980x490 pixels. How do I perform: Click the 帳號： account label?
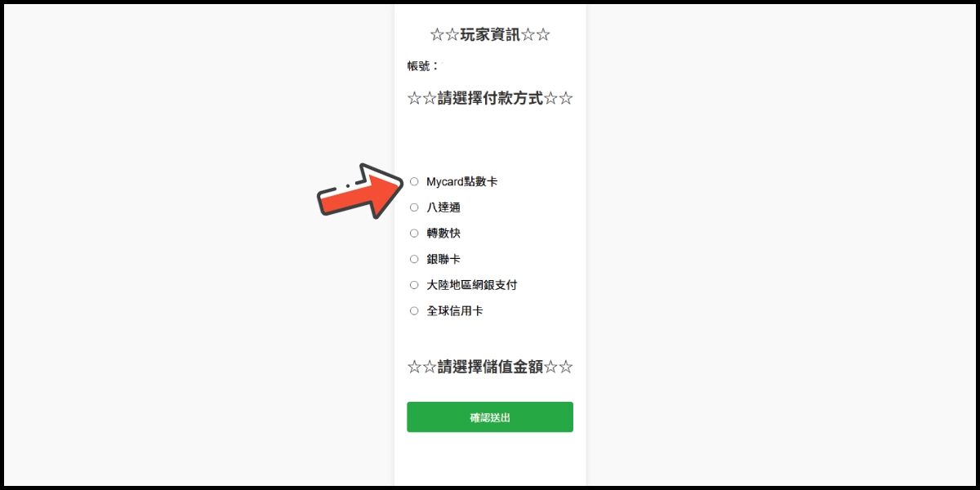pos(423,66)
